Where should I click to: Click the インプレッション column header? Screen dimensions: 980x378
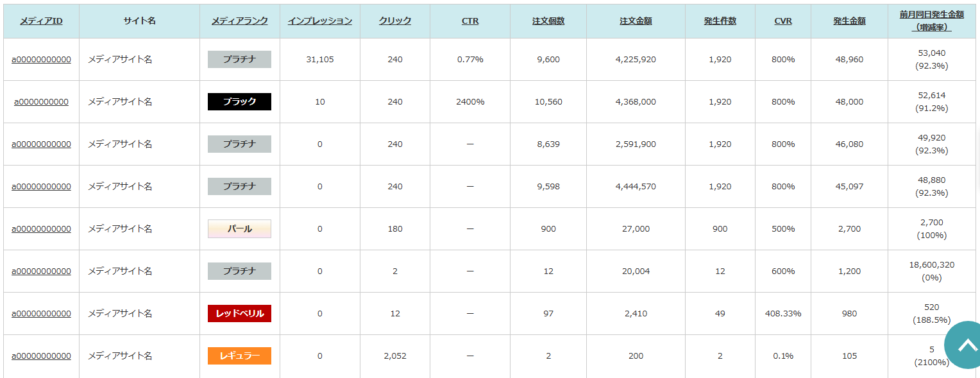(x=319, y=21)
